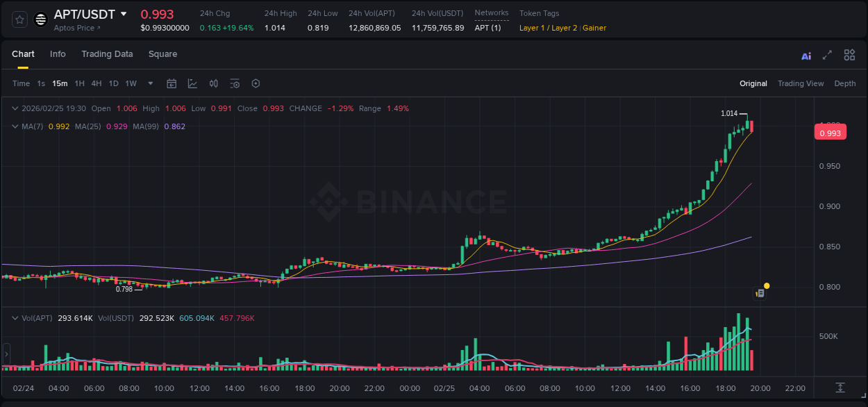Open the Info tab

pyautogui.click(x=58, y=54)
